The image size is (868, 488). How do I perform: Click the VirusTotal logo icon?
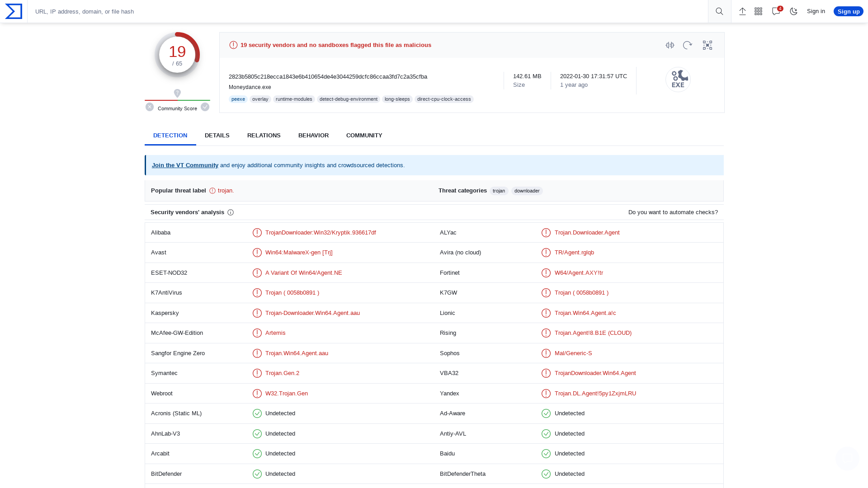pyautogui.click(x=14, y=11)
